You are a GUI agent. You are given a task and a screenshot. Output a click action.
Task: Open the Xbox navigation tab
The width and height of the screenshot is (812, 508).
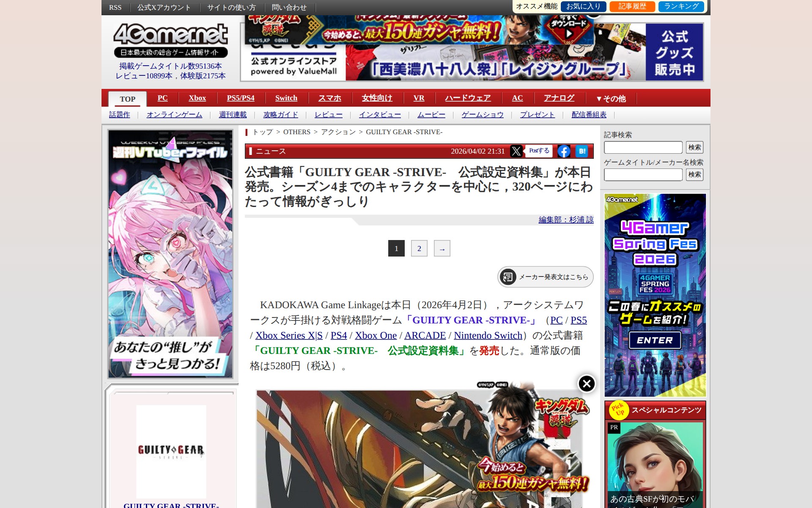point(197,98)
